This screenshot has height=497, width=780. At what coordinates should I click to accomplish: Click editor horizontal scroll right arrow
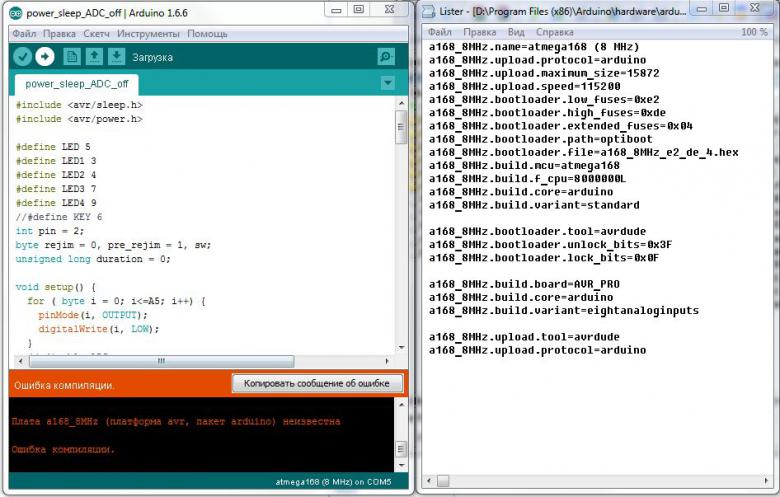click(387, 361)
